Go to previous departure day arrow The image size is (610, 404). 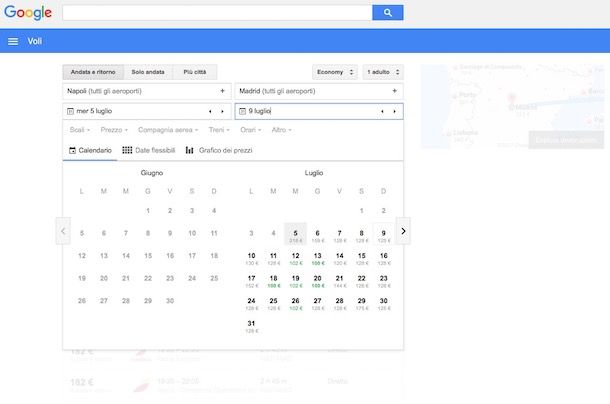pos(210,111)
